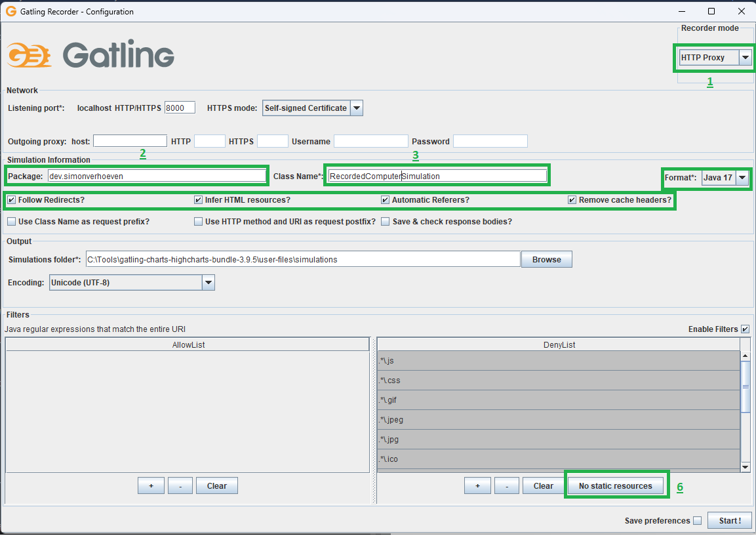Select the .*\.jpeg DenyList row
The image size is (756, 536).
click(x=559, y=420)
